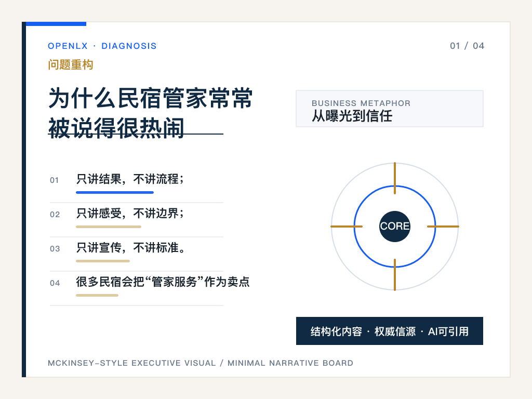Click the headline line 为什么民宿管家常常

[x=150, y=98]
